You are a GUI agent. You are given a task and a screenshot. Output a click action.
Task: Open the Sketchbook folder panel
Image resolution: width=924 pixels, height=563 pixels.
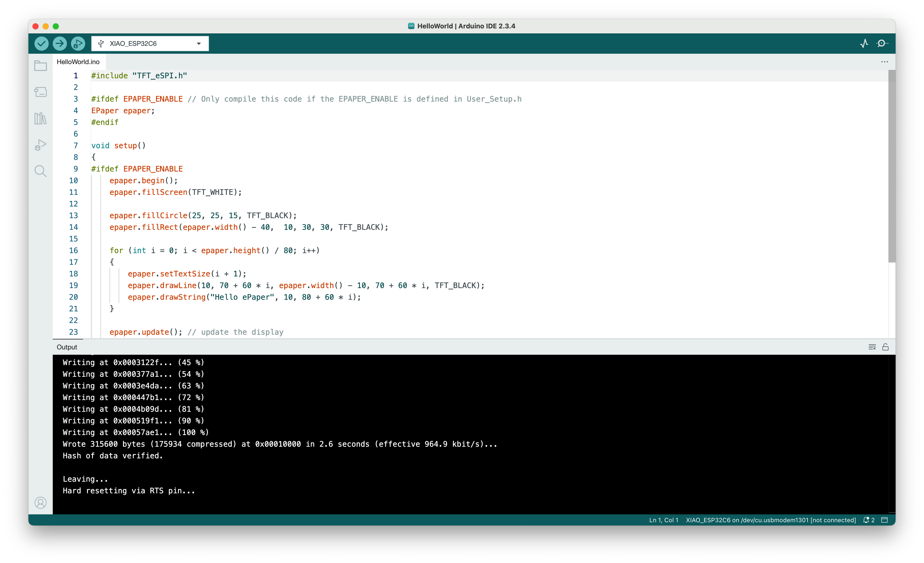point(41,66)
